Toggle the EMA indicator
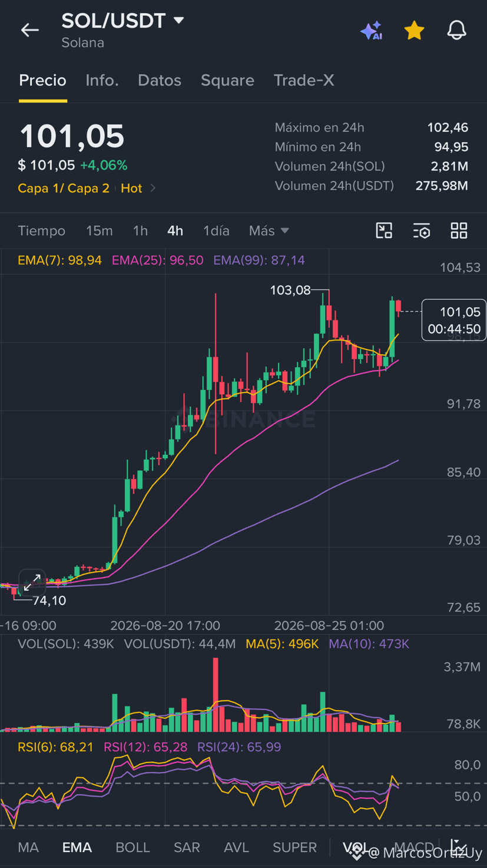The width and height of the screenshot is (487, 868). point(77,847)
